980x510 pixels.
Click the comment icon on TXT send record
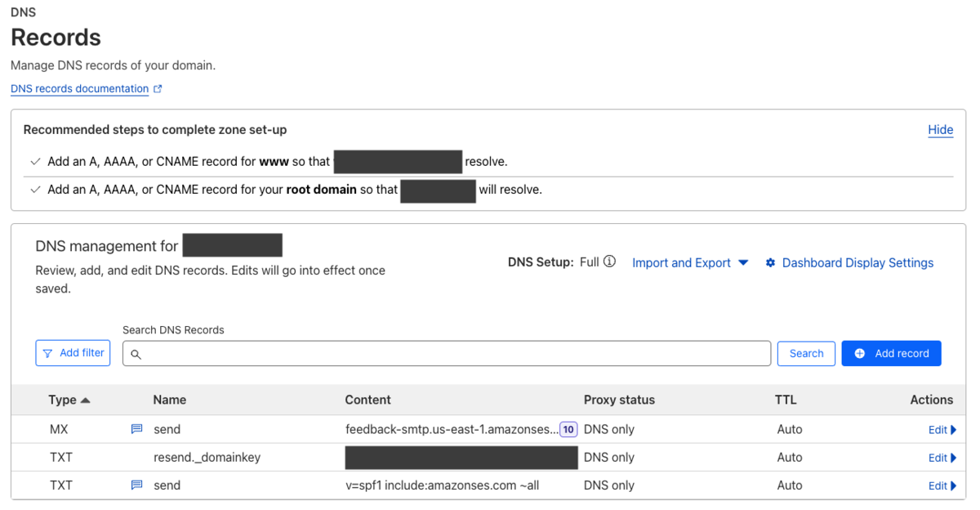point(137,485)
